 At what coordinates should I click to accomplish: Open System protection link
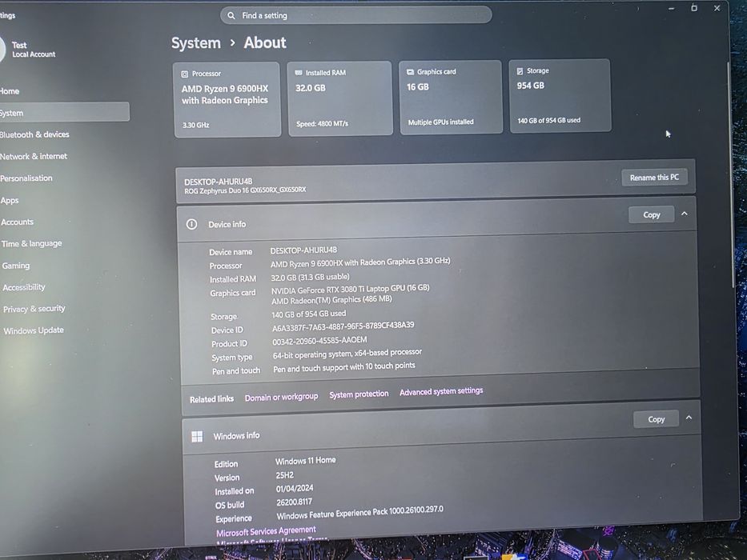[359, 394]
